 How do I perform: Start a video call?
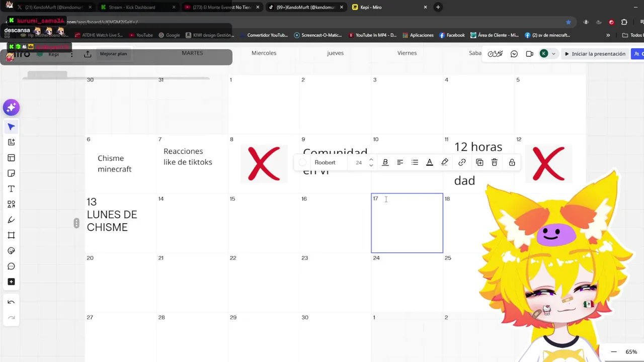[x=529, y=54]
